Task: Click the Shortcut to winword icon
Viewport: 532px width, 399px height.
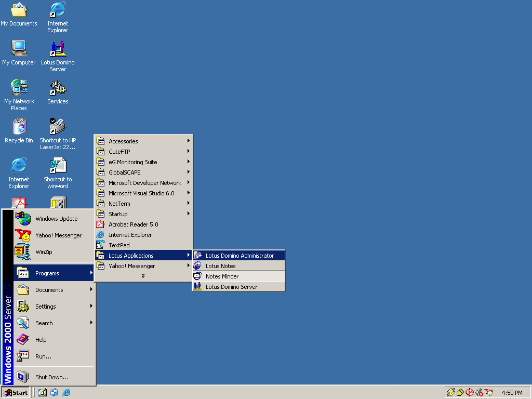Action: coord(58,173)
